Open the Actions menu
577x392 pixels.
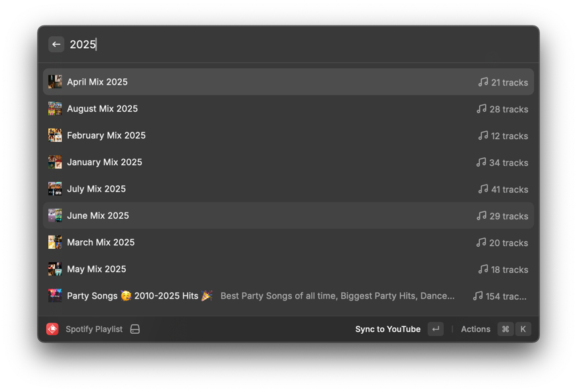(x=475, y=328)
